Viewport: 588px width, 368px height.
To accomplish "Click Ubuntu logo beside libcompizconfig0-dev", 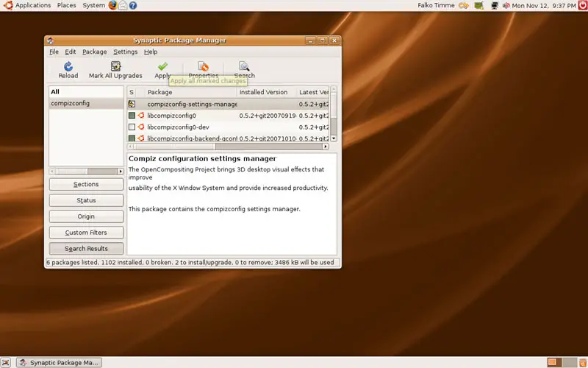I will 141,127.
